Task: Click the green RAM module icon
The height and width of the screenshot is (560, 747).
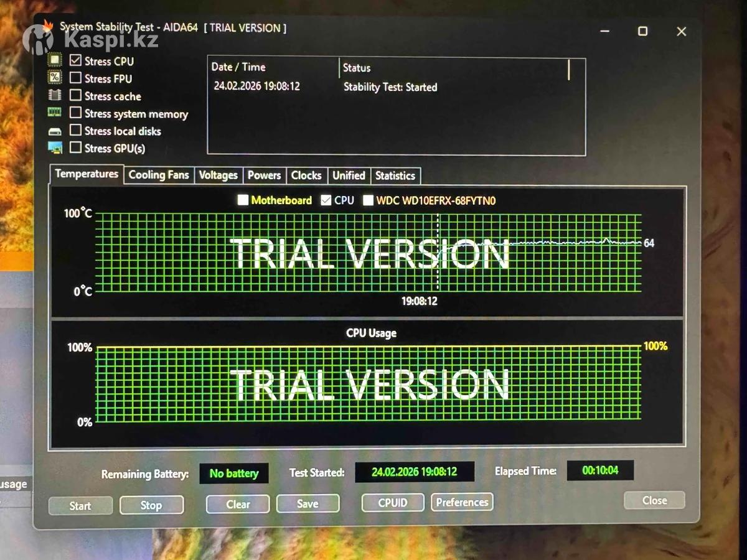Action: point(55,113)
